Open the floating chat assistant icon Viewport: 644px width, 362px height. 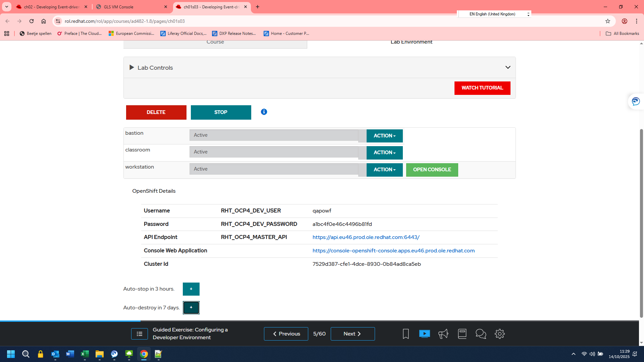tap(636, 101)
